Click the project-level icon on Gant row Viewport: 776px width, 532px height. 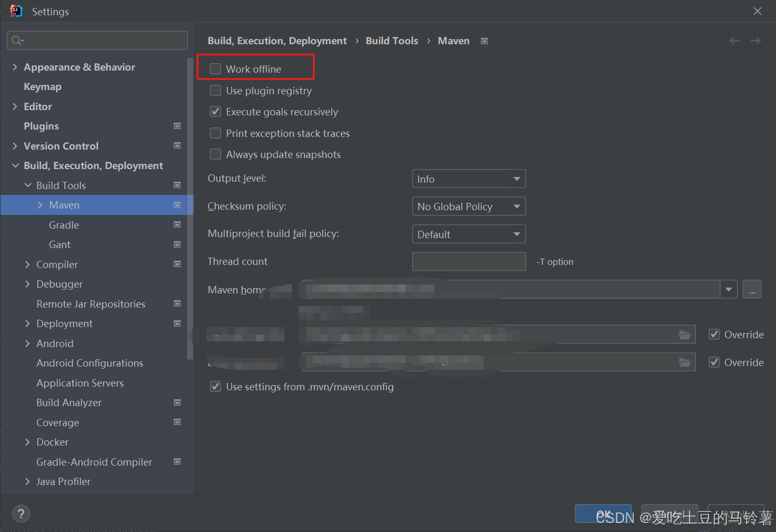(178, 244)
